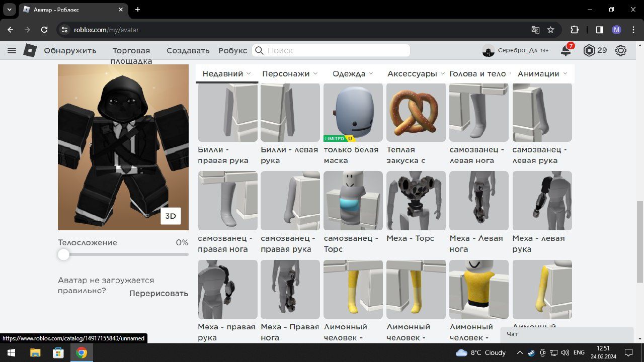Open Chrome extensions puzzle icon
Viewport: 644px width, 362px height.
tap(575, 30)
